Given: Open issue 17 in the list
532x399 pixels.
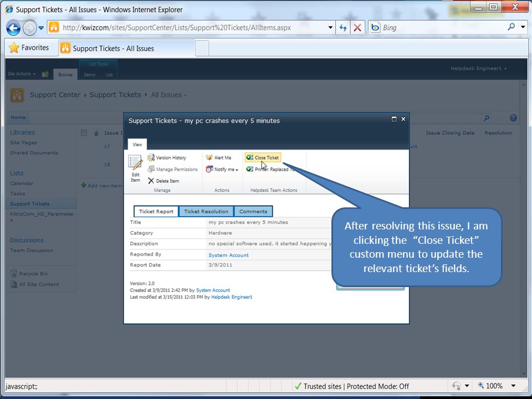Looking at the screenshot, I should point(107,146).
